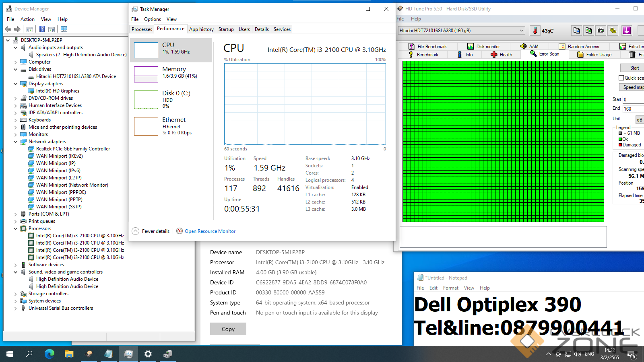This screenshot has width=644, height=362.
Task: Click the purple down-arrow icon in HD Tune
Action: tap(627, 31)
